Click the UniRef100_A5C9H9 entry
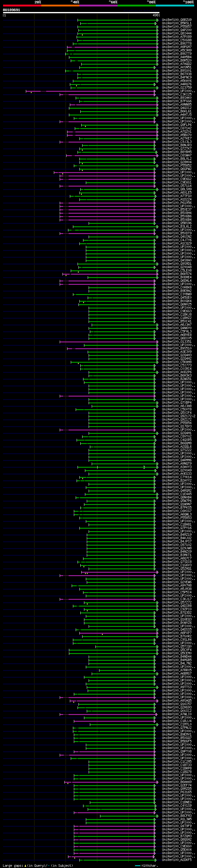Viewport: 197px width, 868px height. [176, 50]
